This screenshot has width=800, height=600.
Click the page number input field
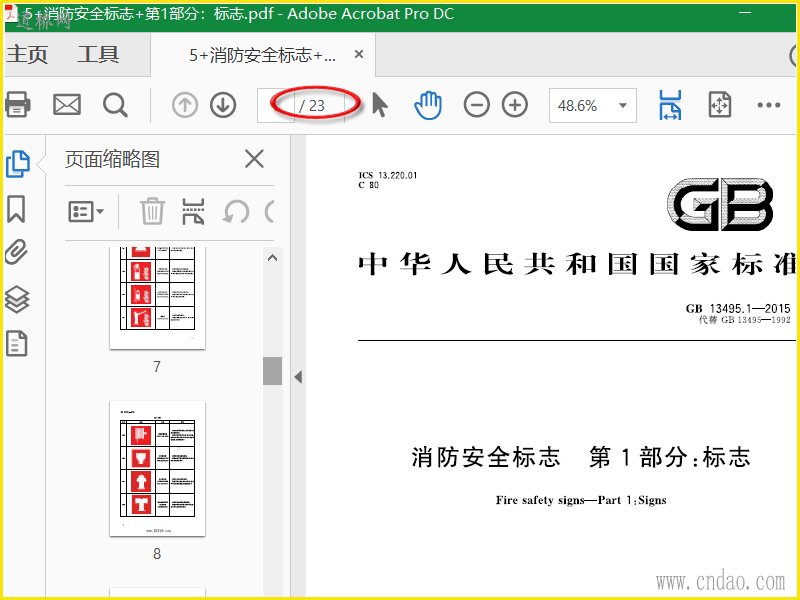coord(276,106)
